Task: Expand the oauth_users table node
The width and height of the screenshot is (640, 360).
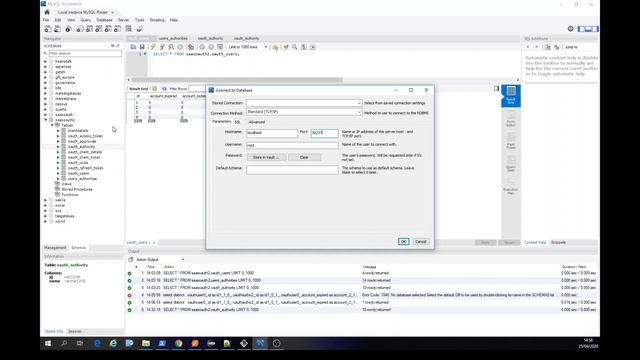Action: [58, 173]
